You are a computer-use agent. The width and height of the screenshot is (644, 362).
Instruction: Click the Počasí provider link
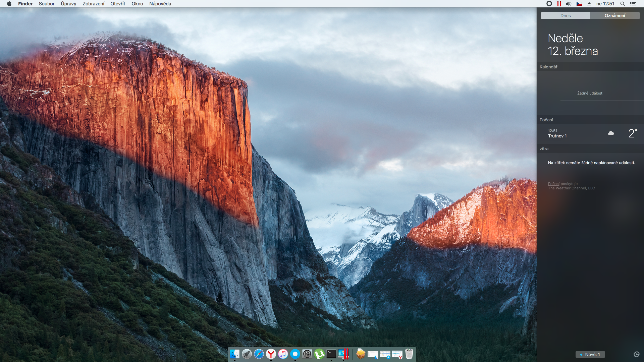(553, 184)
